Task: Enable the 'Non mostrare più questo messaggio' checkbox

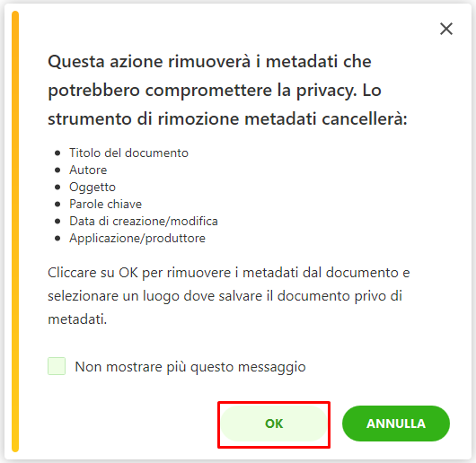Action: pos(57,366)
